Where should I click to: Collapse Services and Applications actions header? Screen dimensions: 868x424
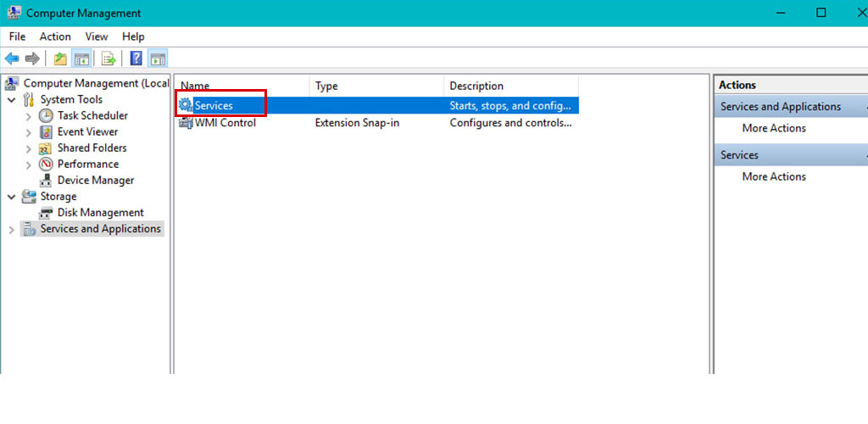pos(791,106)
